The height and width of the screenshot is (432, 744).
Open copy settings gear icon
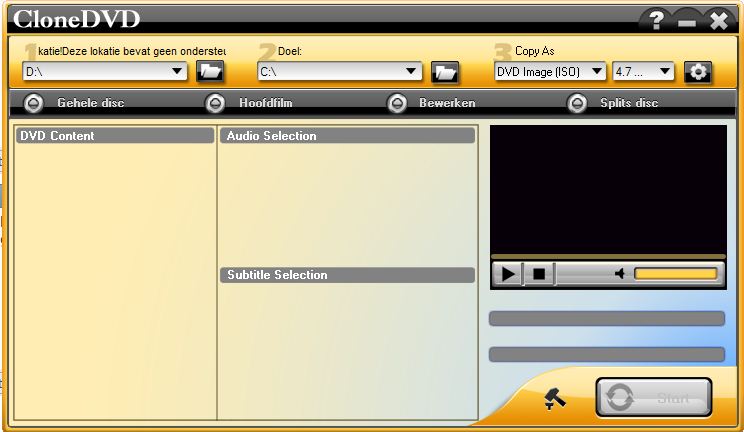697,71
